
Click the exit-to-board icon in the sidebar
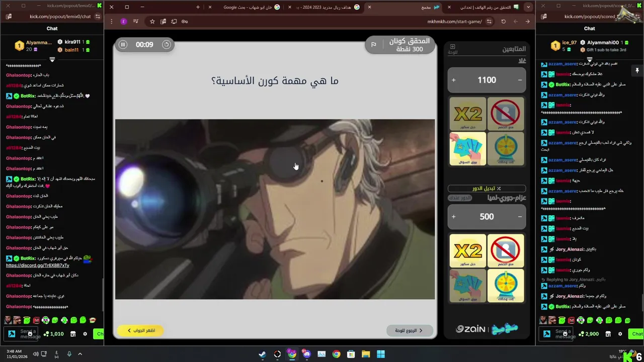pyautogui.click(x=452, y=46)
